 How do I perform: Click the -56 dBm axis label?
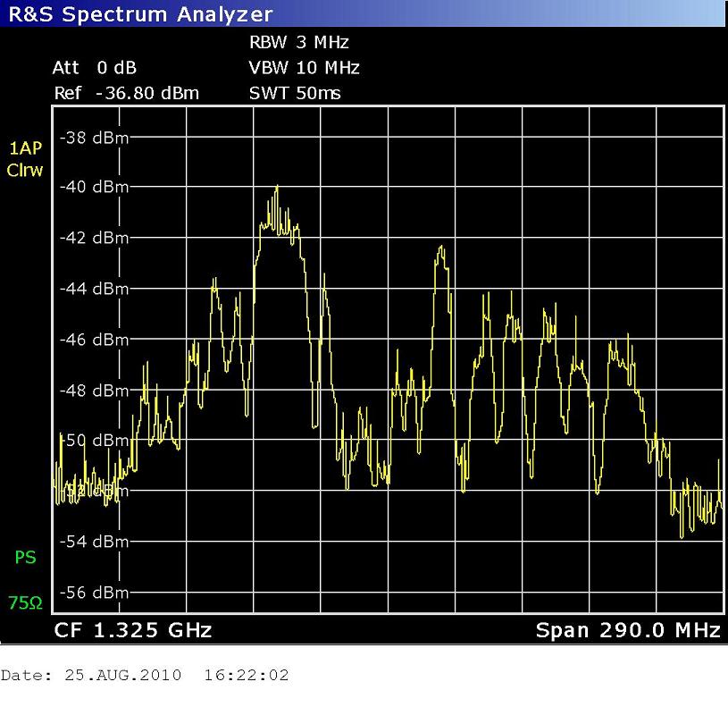pos(93,593)
